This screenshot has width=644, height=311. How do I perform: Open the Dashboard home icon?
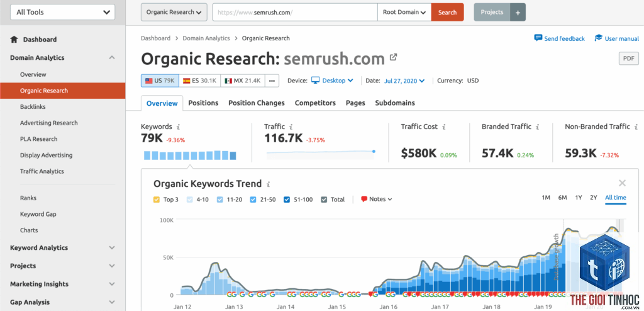click(x=14, y=40)
